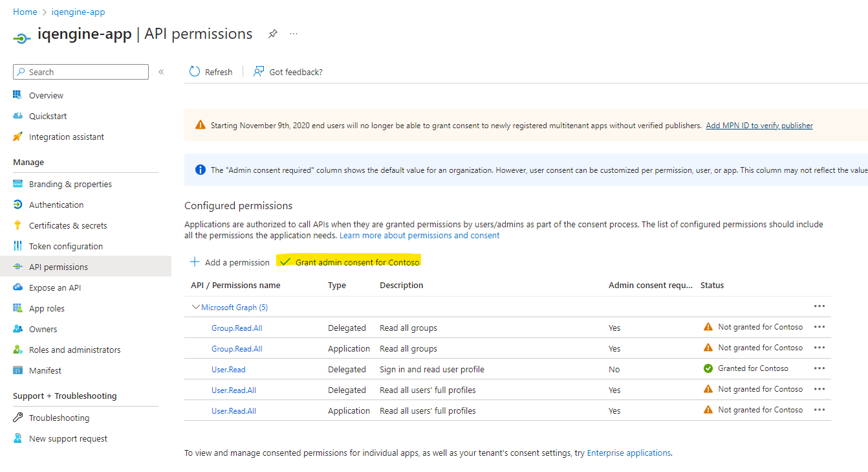Click the Integration assistant rocket icon
The height and width of the screenshot is (472, 868).
click(17, 137)
